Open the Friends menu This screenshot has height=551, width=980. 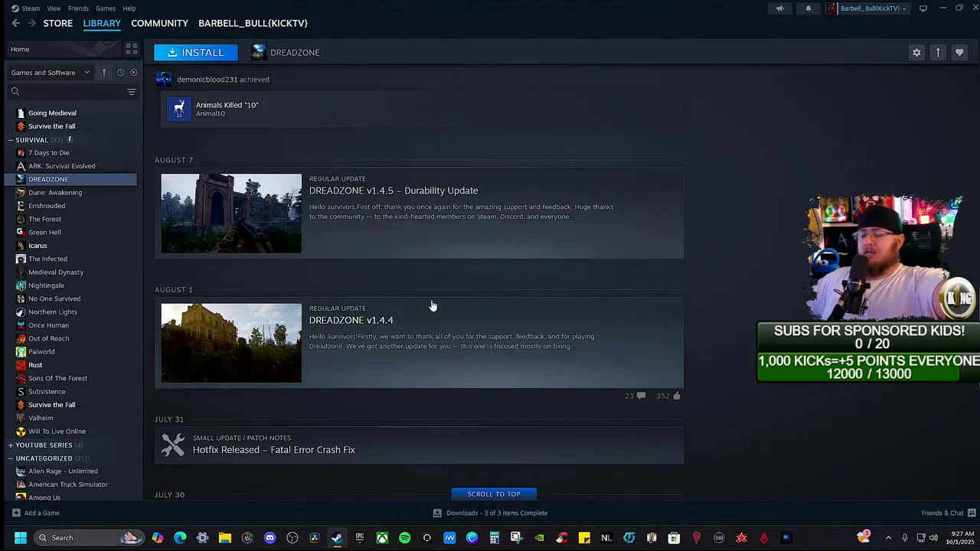coord(78,8)
